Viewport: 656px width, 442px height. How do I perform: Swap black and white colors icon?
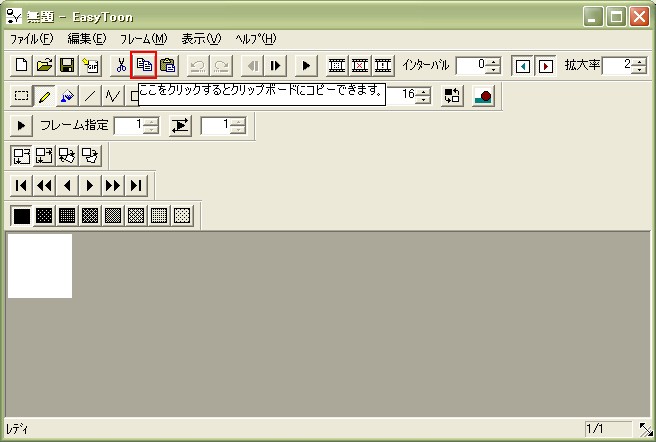(452, 95)
